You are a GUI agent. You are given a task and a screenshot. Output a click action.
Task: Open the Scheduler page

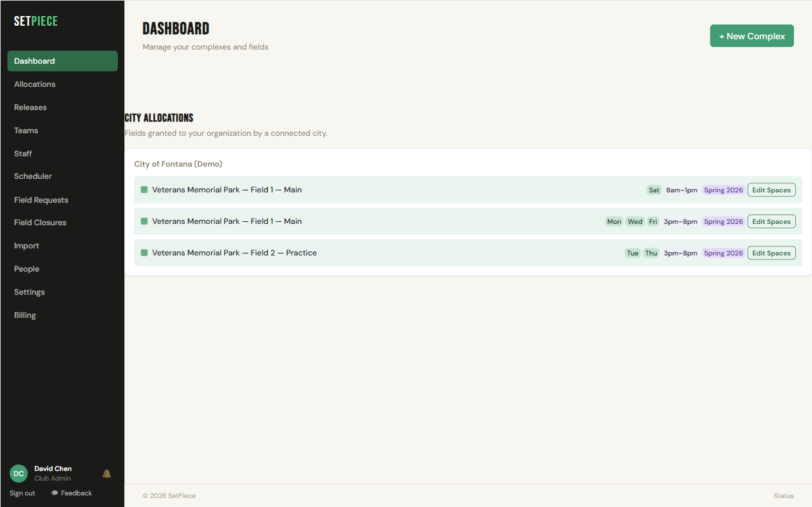[x=62, y=176]
